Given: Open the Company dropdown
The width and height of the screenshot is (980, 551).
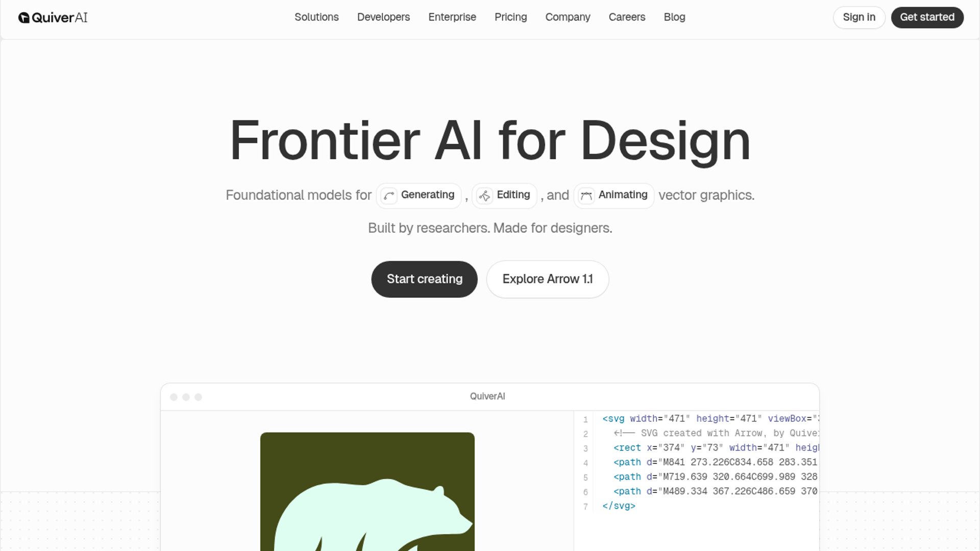Looking at the screenshot, I should tap(568, 17).
